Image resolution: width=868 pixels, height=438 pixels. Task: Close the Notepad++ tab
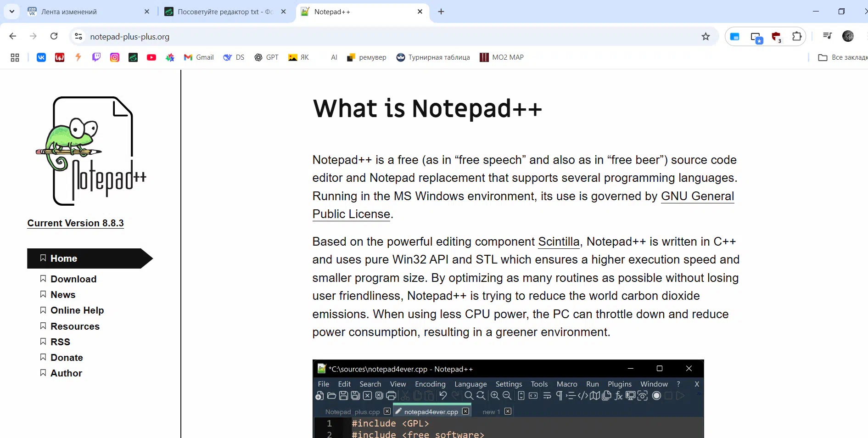[x=420, y=11]
